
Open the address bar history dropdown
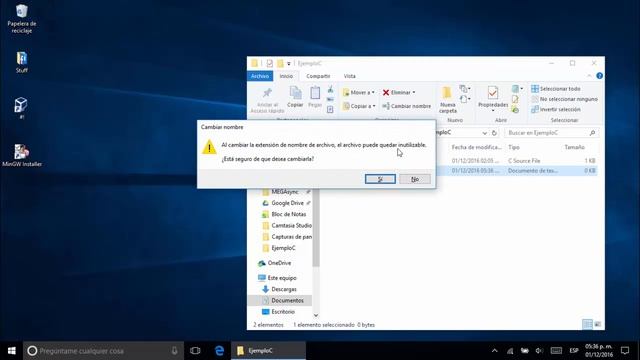click(484, 133)
